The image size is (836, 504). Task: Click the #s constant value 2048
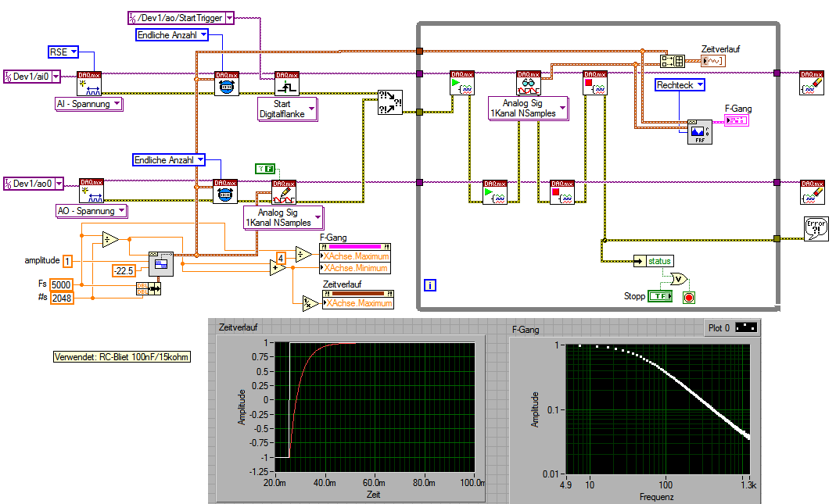(x=62, y=298)
